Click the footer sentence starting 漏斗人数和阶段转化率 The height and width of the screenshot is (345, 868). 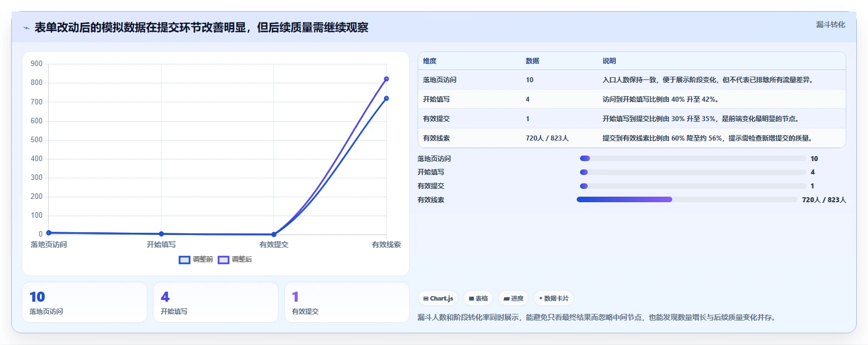597,318
